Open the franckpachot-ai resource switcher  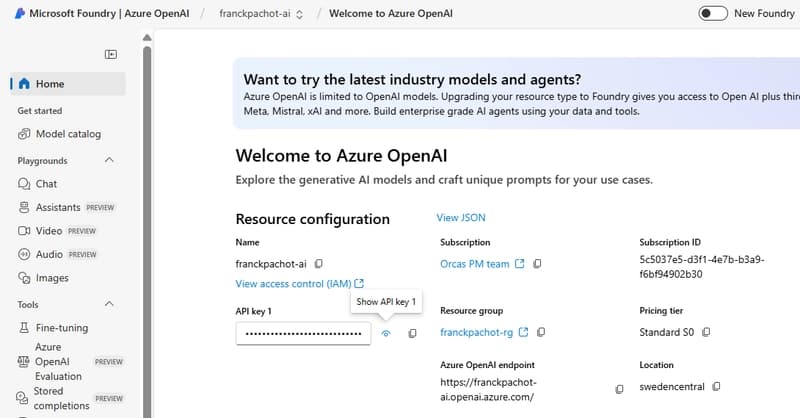(261, 14)
